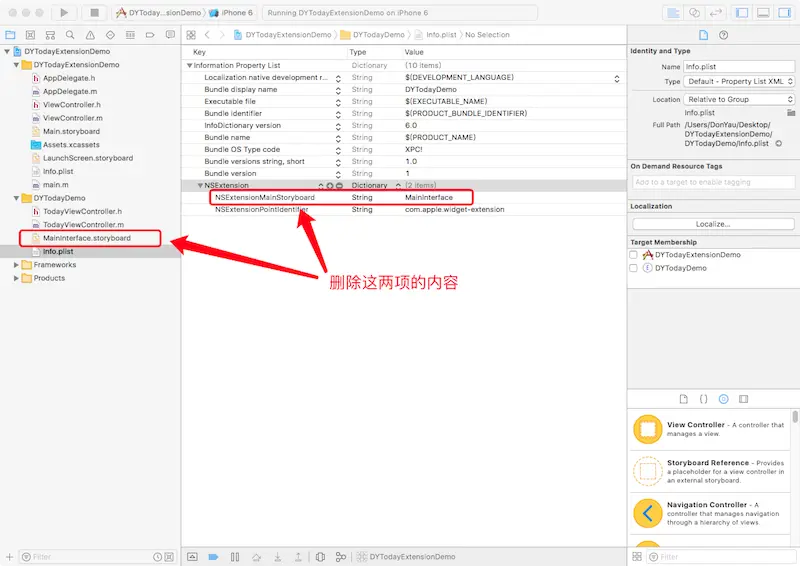Open Localization native development value dropdown
The height and width of the screenshot is (566, 800).
pos(617,79)
